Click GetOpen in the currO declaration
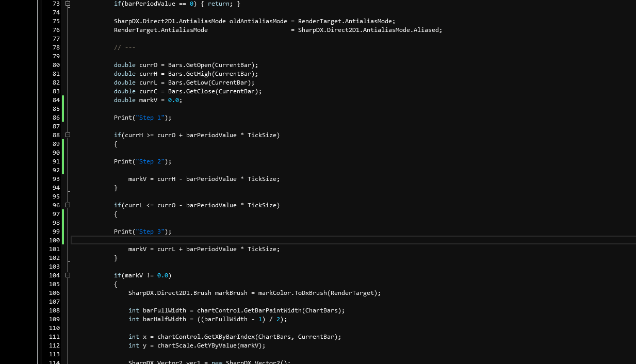This screenshot has height=364, width=636. click(x=199, y=65)
